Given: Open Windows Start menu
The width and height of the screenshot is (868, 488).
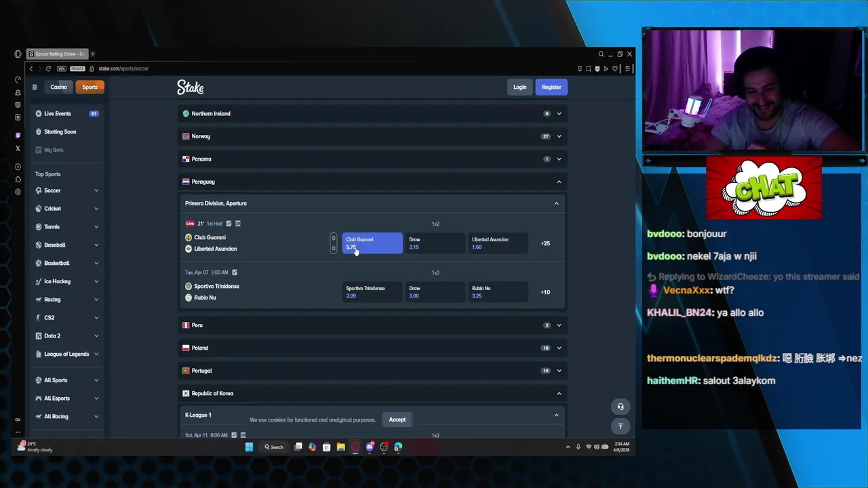Looking at the screenshot, I should coord(249,447).
